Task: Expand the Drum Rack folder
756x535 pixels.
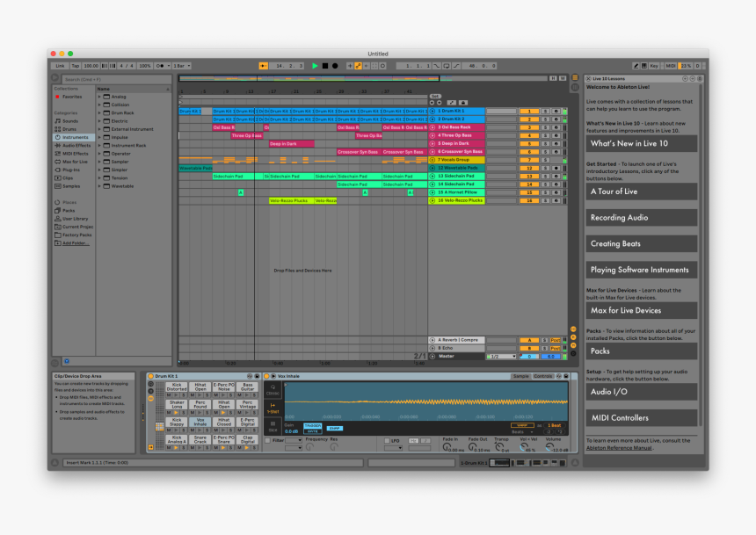Action: click(100, 113)
